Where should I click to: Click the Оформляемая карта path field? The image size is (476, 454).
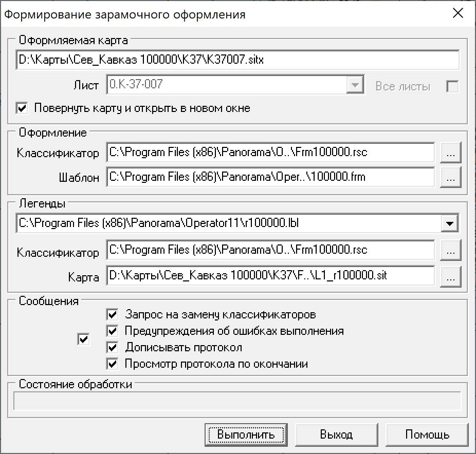click(x=237, y=60)
